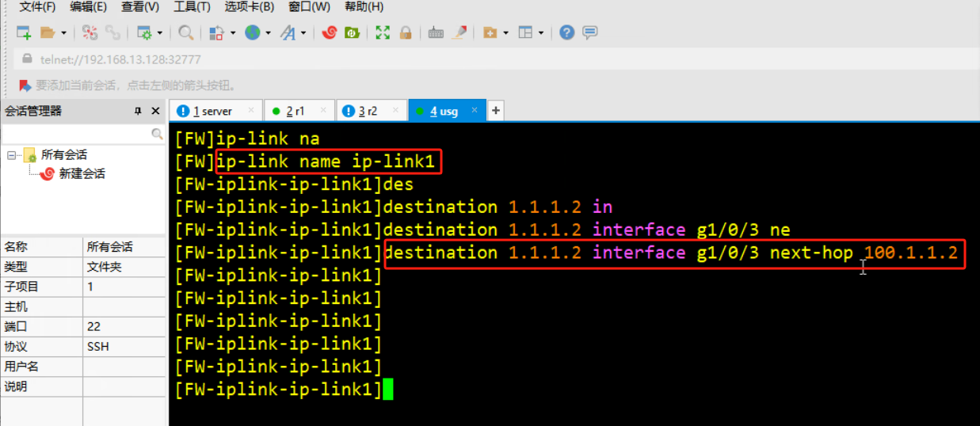This screenshot has width=980, height=426.
Task: Open the 编辑(E) menu
Action: (x=88, y=6)
